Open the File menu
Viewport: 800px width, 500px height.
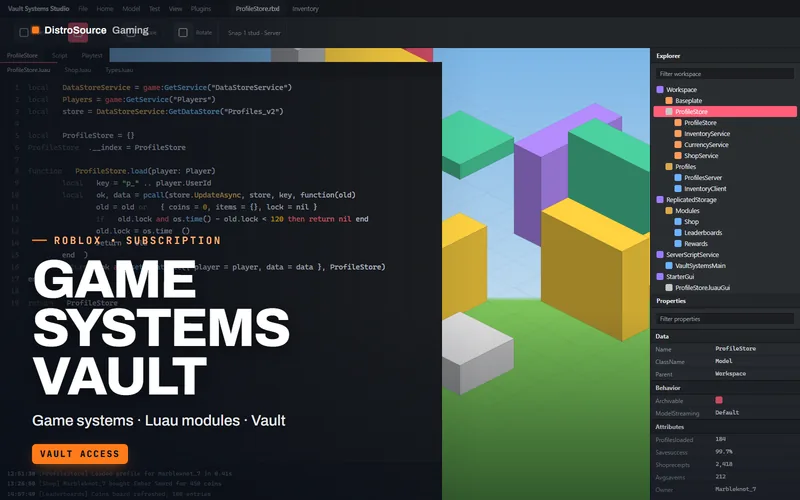pyautogui.click(x=83, y=9)
